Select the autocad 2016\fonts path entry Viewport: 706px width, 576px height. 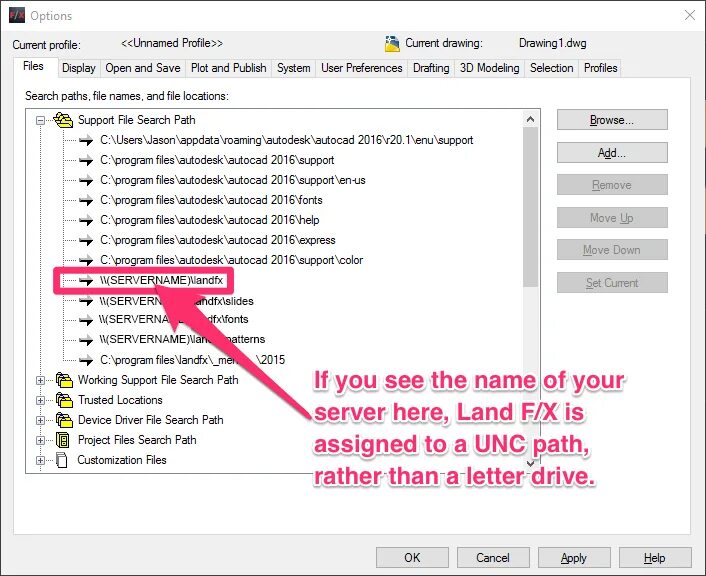coord(211,200)
